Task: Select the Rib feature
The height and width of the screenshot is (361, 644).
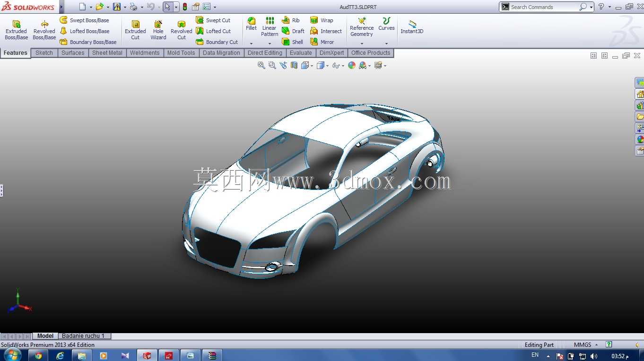Action: pyautogui.click(x=291, y=20)
